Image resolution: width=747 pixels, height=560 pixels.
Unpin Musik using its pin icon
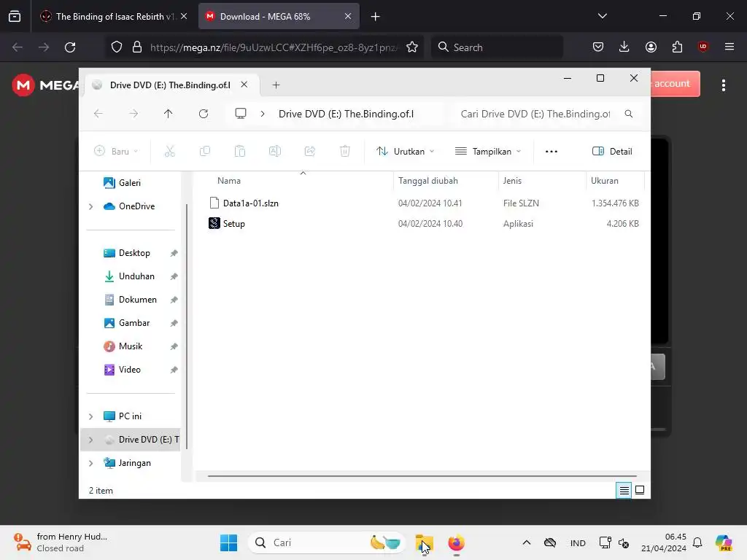tap(174, 346)
